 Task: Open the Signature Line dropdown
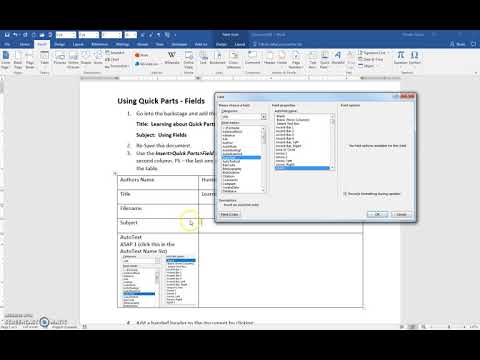point(373,53)
